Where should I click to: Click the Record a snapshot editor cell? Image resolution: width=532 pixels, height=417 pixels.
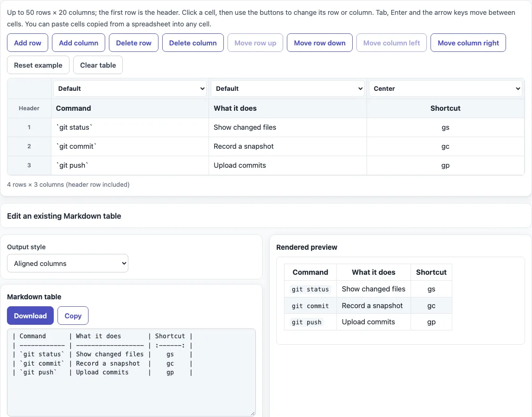coord(288,146)
